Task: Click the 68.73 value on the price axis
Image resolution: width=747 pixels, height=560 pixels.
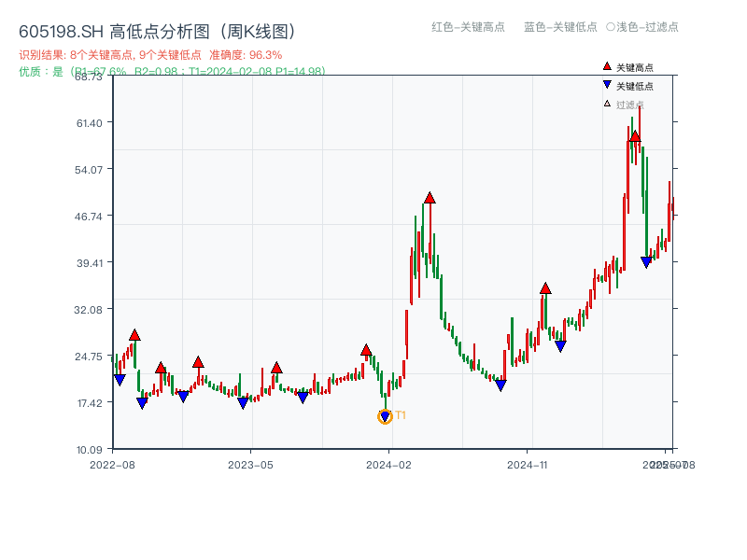Action: (x=89, y=79)
